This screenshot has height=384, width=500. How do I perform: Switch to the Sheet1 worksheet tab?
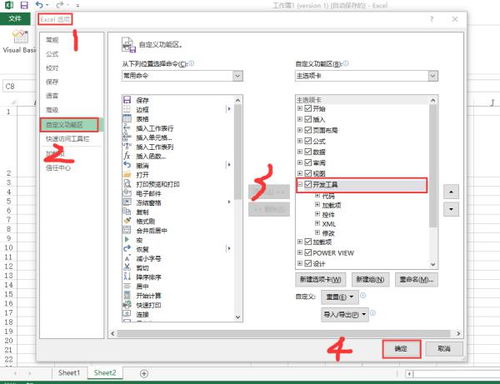[69, 373]
